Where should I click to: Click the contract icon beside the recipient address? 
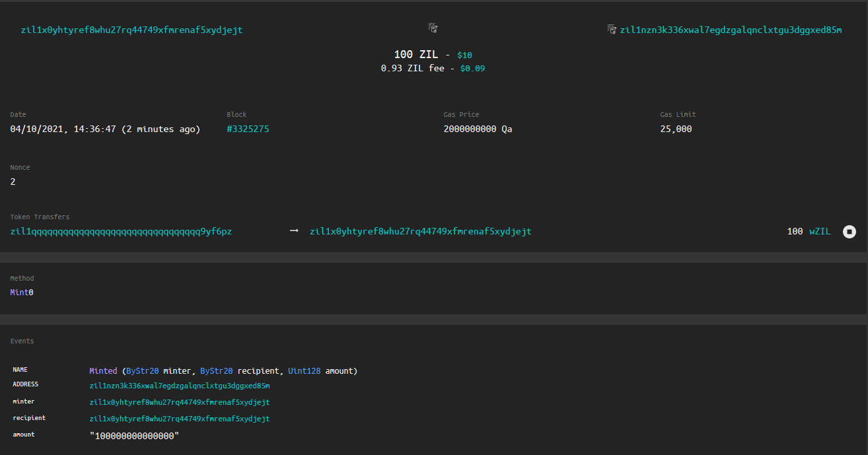click(x=612, y=30)
